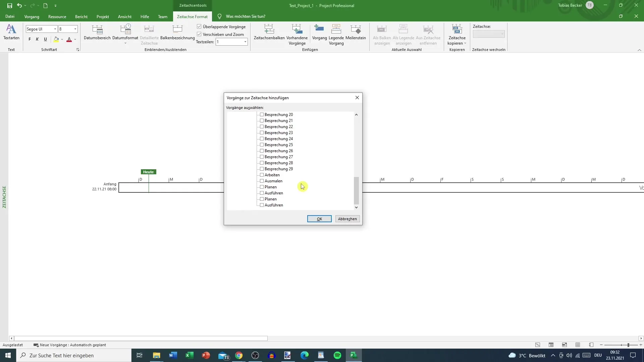This screenshot has height=362, width=644.
Task: Insert a Legende Vorgang callout task
Action: pyautogui.click(x=336, y=35)
